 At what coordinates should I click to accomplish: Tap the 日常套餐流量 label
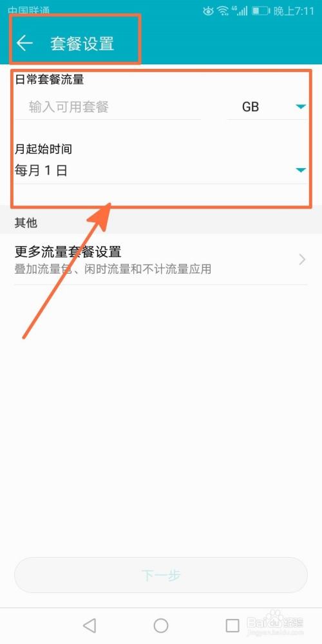(x=50, y=79)
